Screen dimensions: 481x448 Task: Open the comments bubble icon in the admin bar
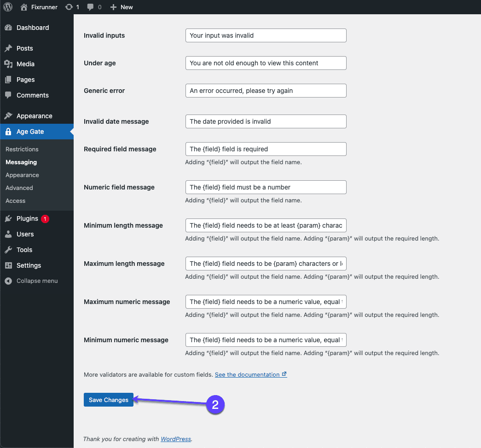tap(90, 7)
